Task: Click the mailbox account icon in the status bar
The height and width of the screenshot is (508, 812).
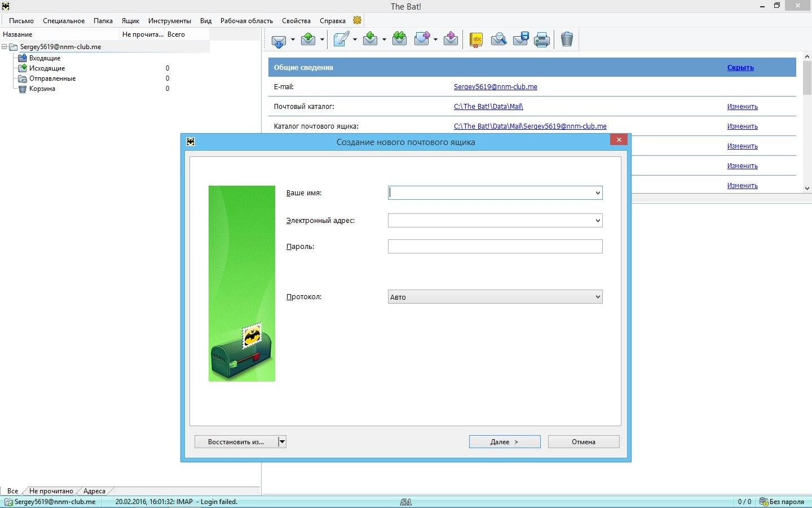Action: 8,502
